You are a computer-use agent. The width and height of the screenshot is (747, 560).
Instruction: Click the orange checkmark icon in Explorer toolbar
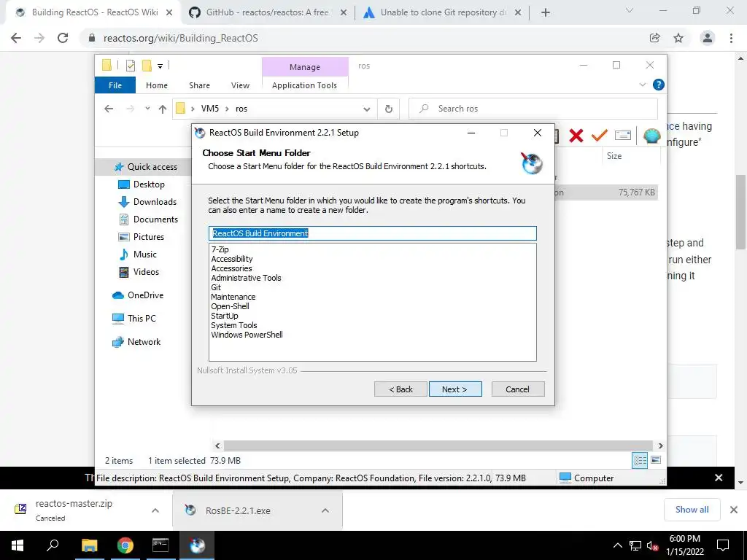600,136
